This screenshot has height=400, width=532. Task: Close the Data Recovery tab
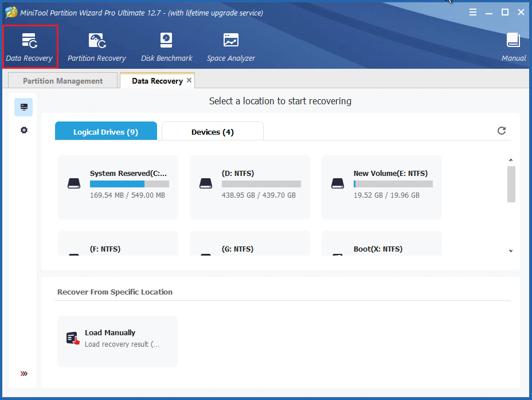[x=189, y=80]
